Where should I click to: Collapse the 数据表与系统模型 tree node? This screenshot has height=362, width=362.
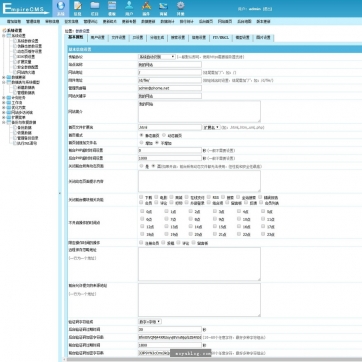(x=4, y=82)
